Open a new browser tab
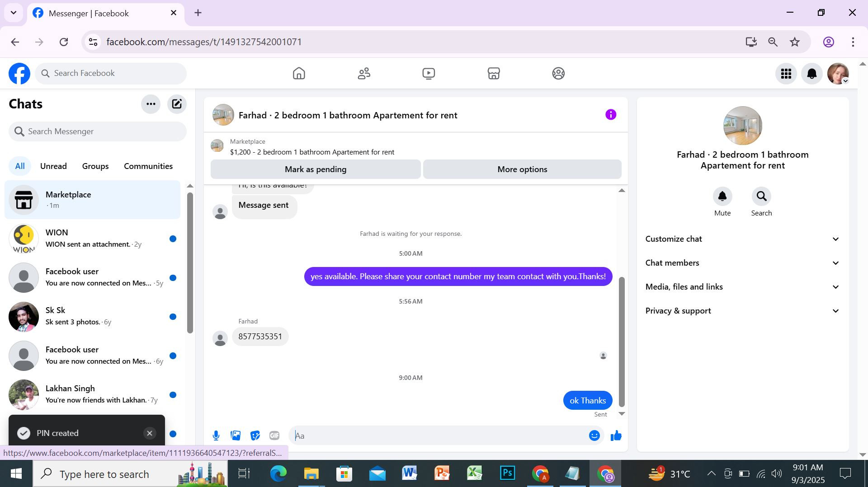 pyautogui.click(x=198, y=13)
